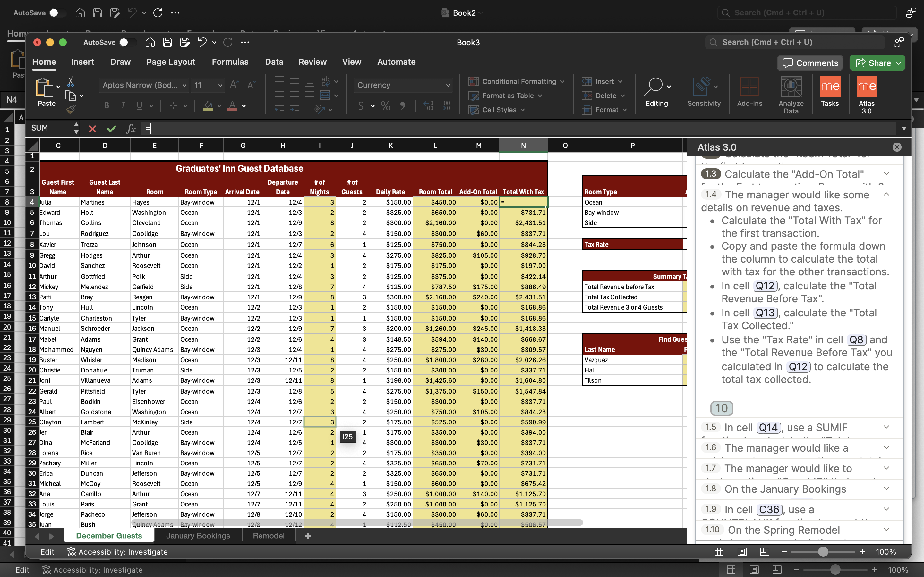Image resolution: width=924 pixels, height=577 pixels.
Task: Toggle italic formatting
Action: pyautogui.click(x=123, y=106)
